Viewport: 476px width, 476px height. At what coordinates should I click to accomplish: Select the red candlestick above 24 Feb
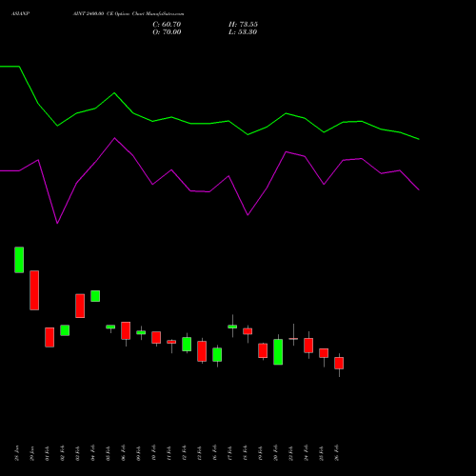[308, 346]
